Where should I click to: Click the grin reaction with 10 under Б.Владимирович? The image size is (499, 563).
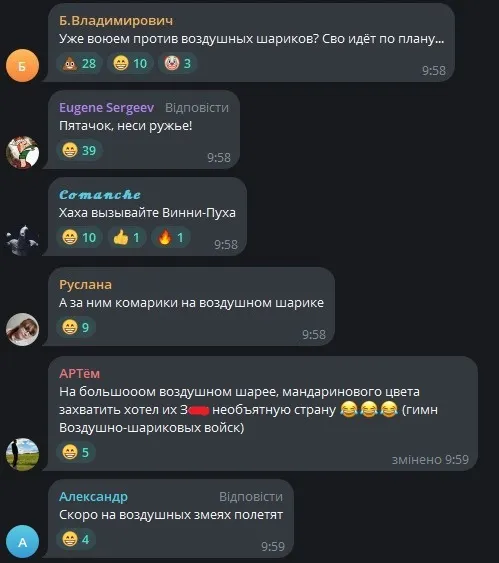click(130, 64)
